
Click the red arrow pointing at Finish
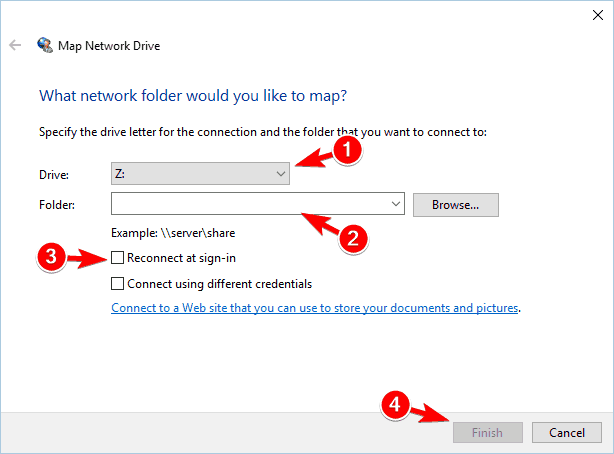pos(431,414)
